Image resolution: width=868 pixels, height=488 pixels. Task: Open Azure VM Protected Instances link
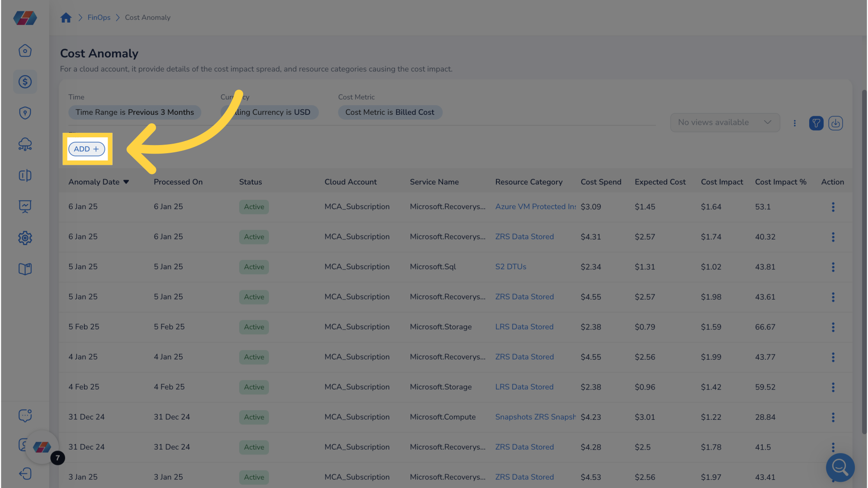pos(536,206)
